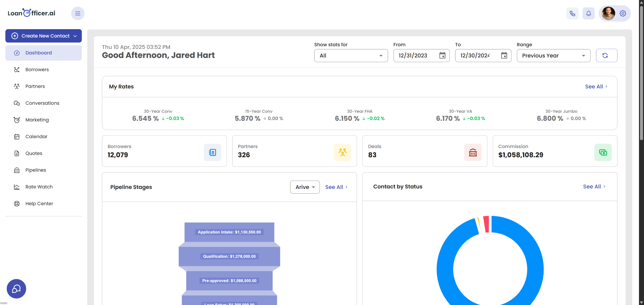Open the Previous Year range dropdown
Screen dimensions: 644x305
point(553,56)
